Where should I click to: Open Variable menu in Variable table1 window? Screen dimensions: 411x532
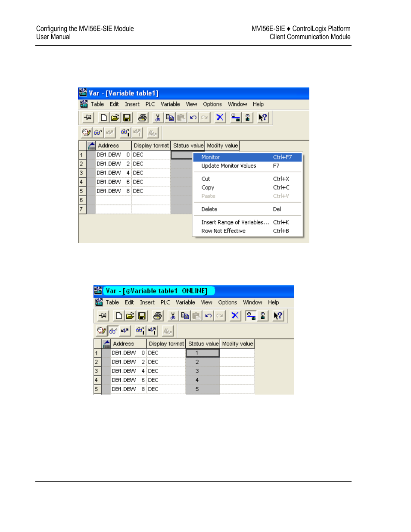pos(170,104)
